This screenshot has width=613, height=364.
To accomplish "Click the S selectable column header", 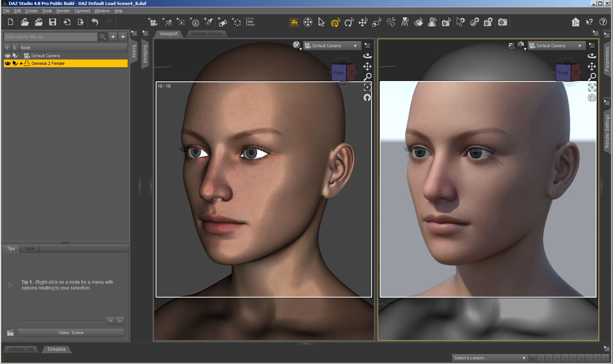I will click(x=15, y=48).
